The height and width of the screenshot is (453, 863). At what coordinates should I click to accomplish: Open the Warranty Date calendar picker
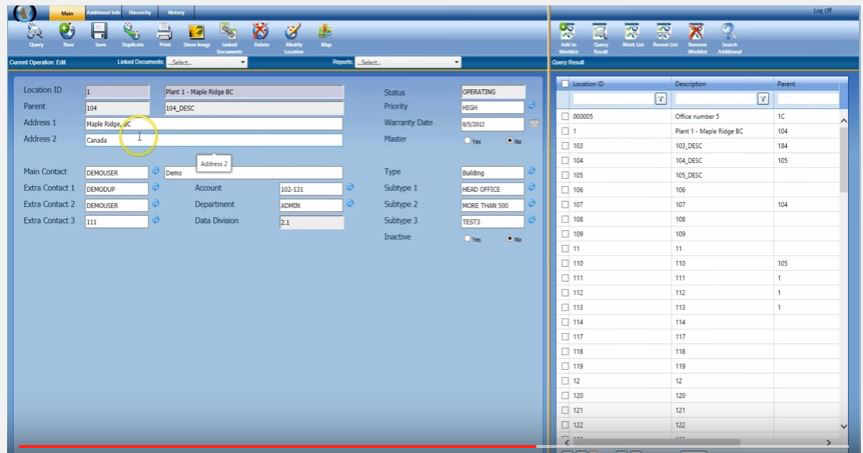(533, 124)
